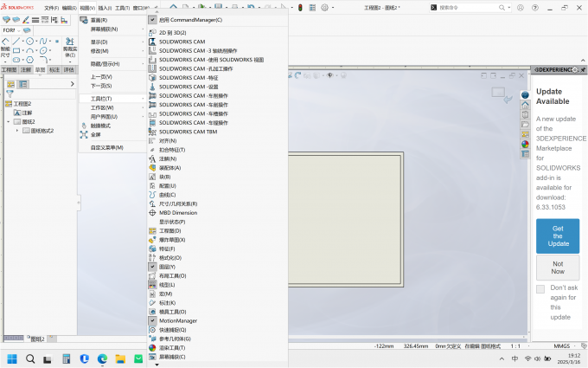The height and width of the screenshot is (368, 588).
Task: Show more toolbars with bottom menu arrow
Action: (x=157, y=365)
